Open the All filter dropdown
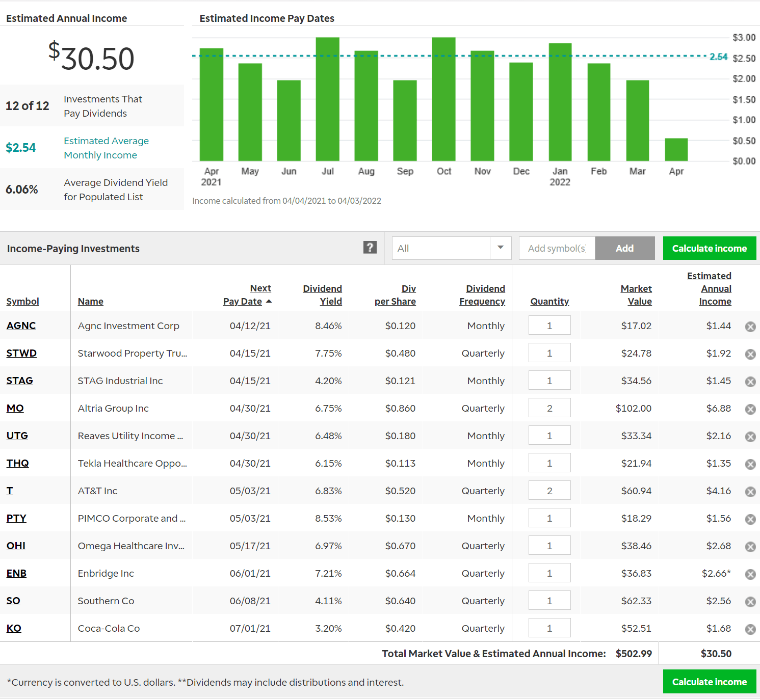Viewport: 760px width, 700px height. pos(452,248)
